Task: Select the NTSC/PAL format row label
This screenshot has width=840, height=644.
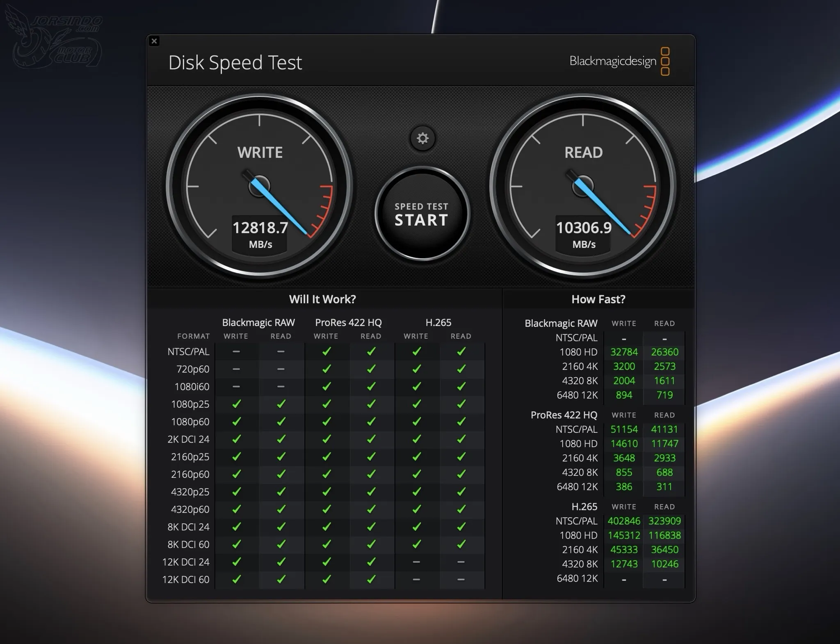Action: (x=188, y=352)
